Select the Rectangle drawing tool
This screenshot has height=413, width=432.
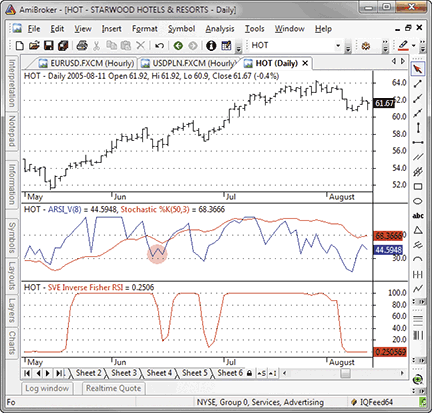point(418,186)
